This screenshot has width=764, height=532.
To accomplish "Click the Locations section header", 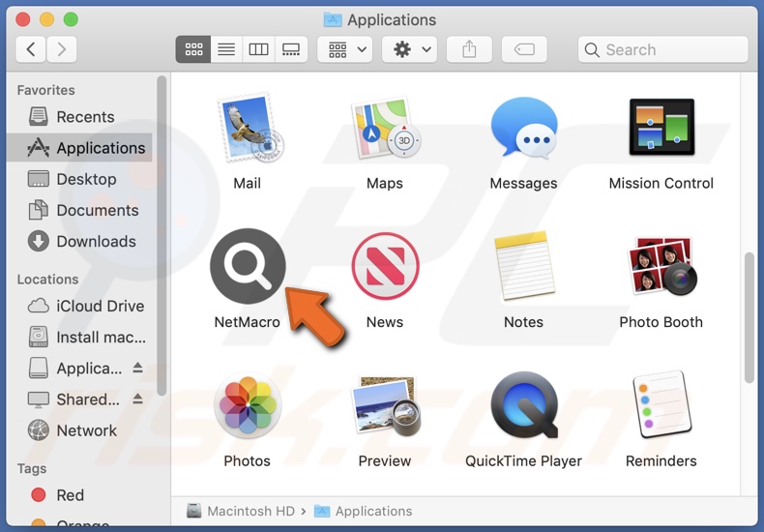I will coord(47,280).
